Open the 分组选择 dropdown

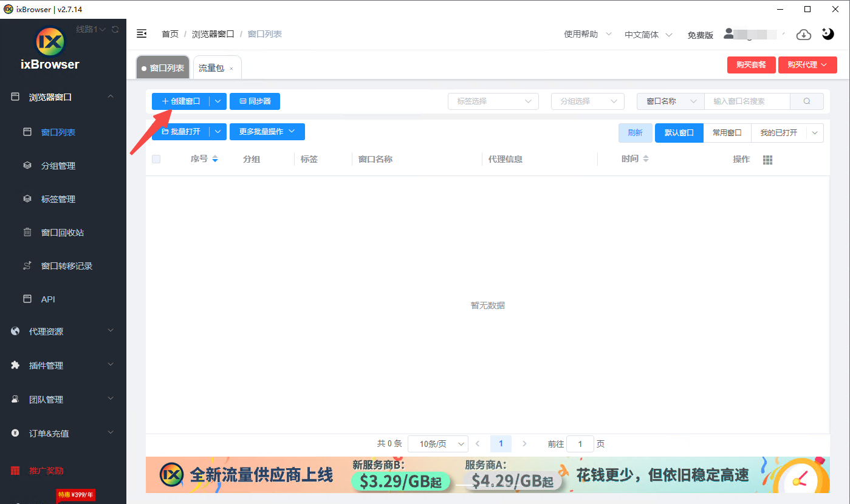tap(588, 101)
